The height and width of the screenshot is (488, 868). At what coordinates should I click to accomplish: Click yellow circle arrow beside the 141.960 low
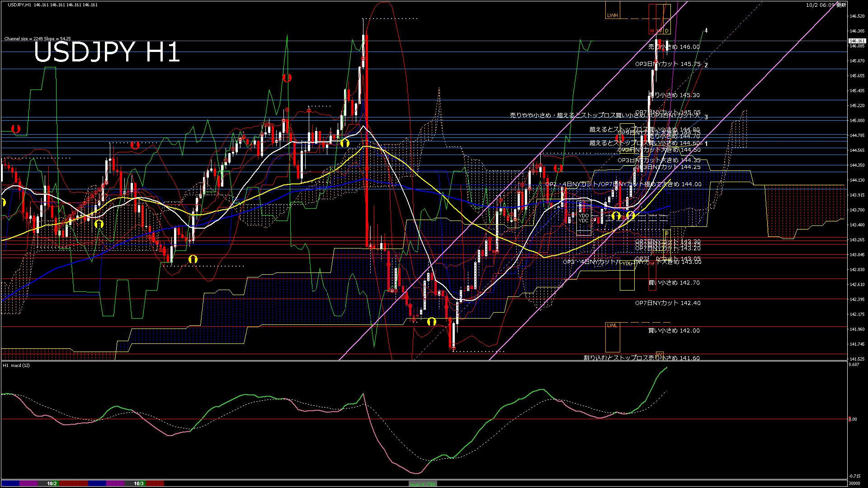pos(432,322)
